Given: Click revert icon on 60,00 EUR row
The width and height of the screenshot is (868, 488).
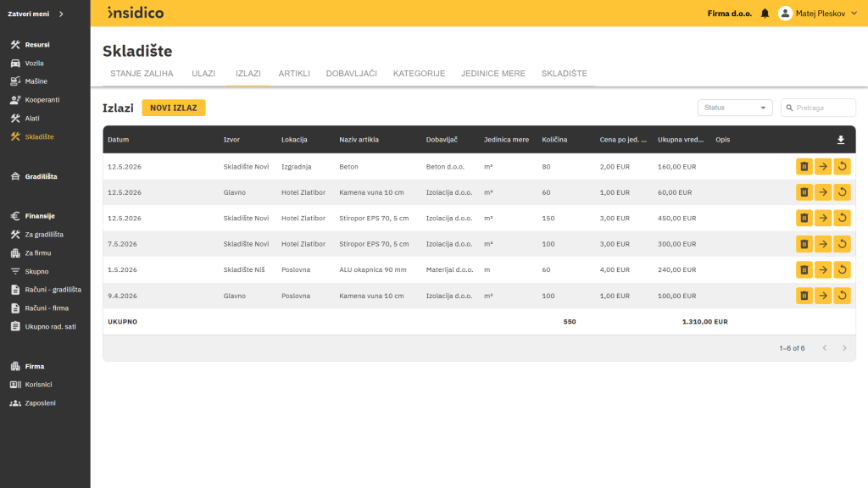Looking at the screenshot, I should coord(842,192).
